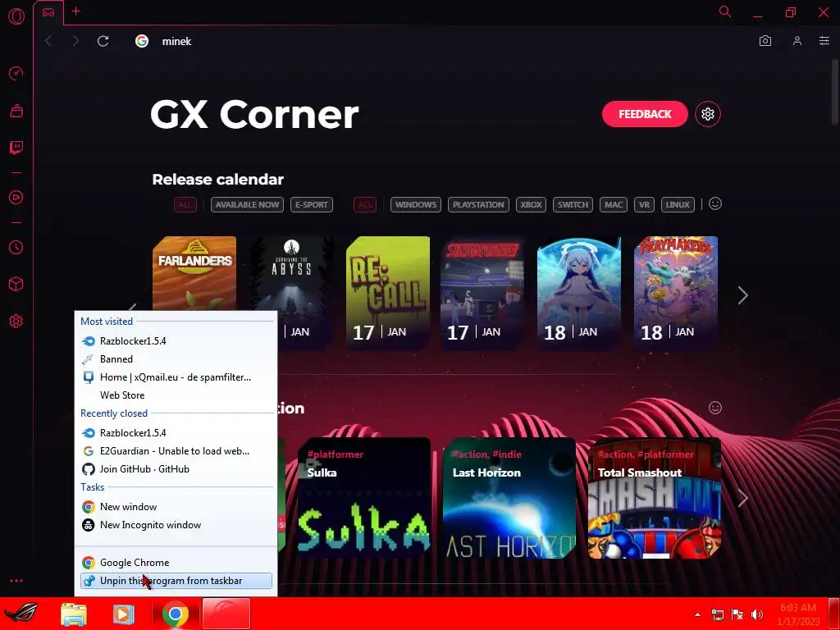Screen dimensions: 840x630
Task: Open the Opera menu logo
Action: [x=16, y=16]
